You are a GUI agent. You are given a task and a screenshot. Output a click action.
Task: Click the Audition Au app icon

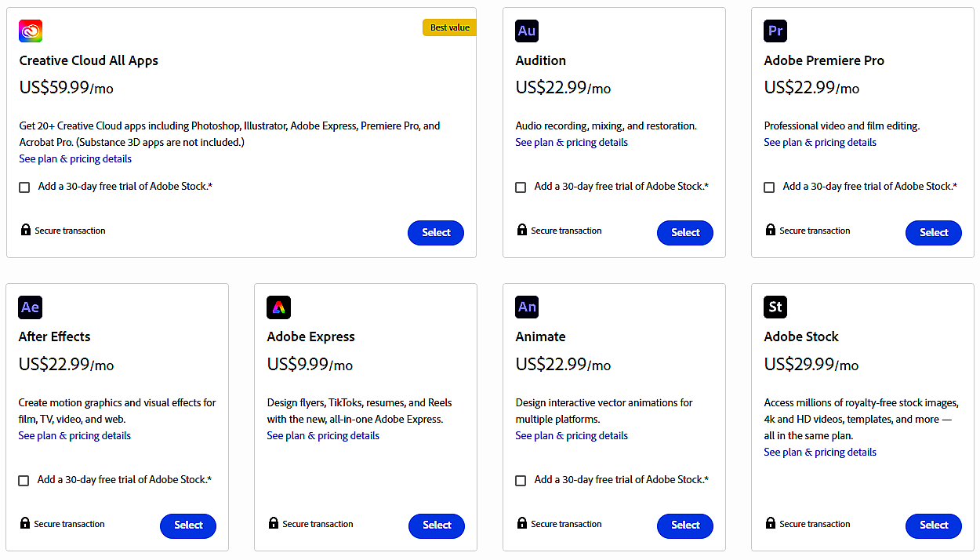[527, 31]
